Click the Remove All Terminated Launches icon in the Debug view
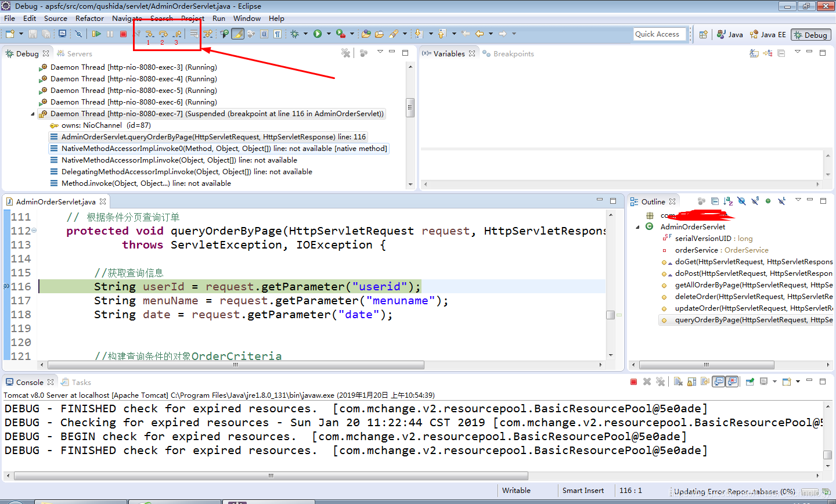 [x=346, y=53]
